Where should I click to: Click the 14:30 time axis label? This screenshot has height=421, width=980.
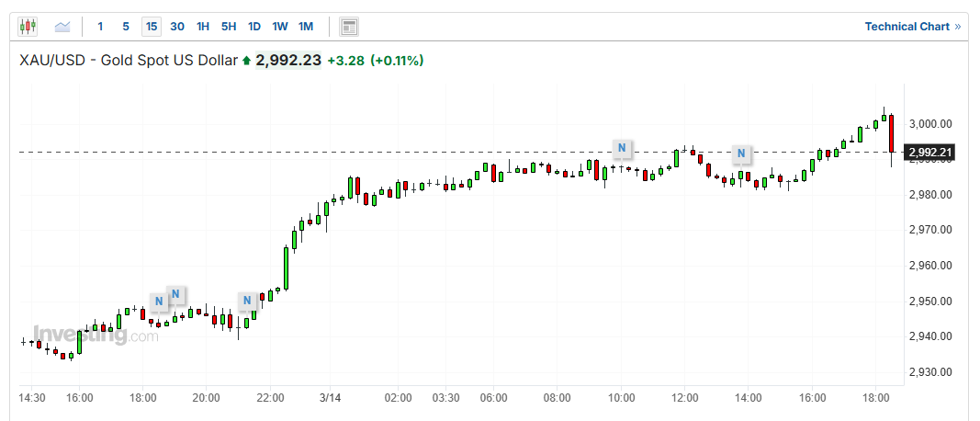(31, 398)
